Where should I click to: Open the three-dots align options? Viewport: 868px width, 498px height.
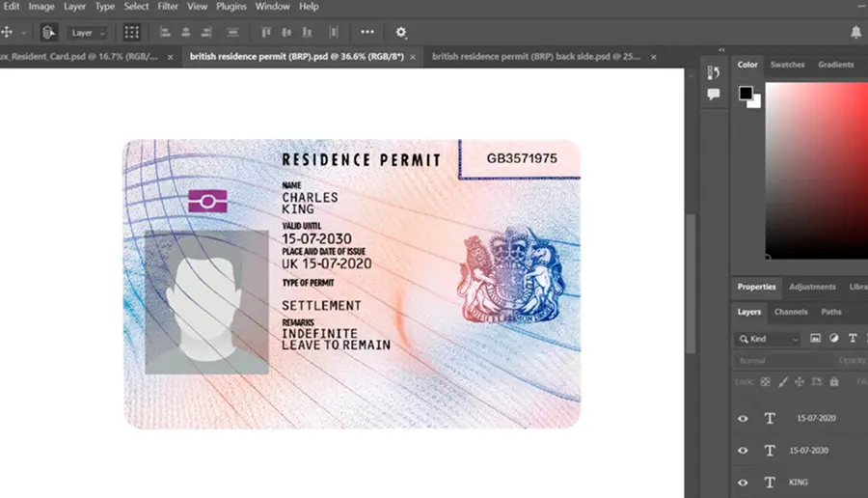(367, 32)
